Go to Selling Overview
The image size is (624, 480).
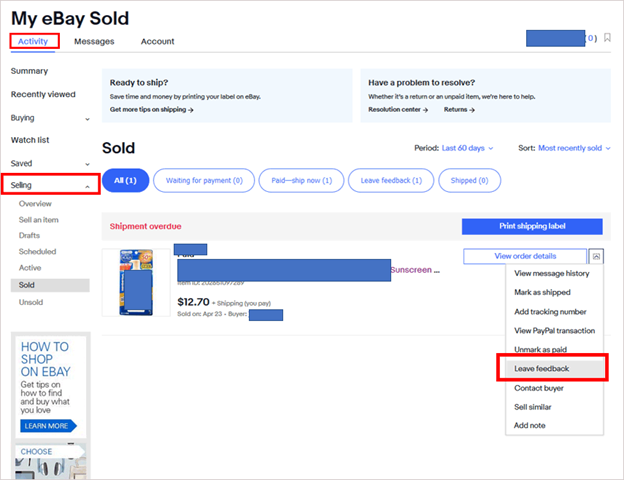pos(35,204)
